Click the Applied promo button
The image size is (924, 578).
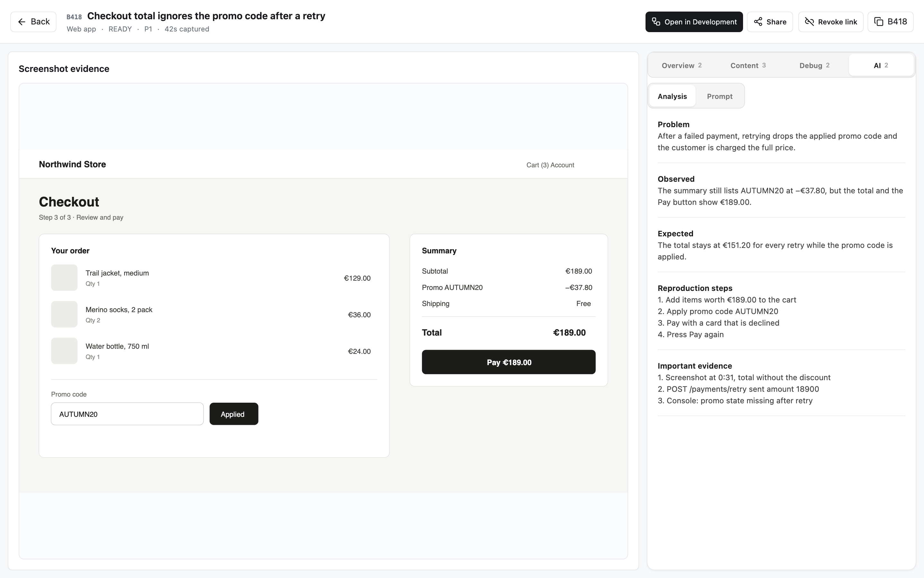234,414
